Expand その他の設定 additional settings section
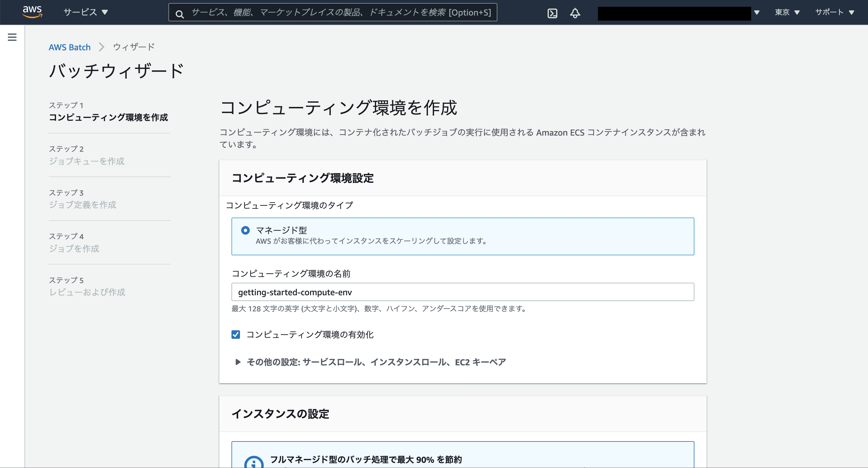This screenshot has width=868, height=468. tap(370, 362)
